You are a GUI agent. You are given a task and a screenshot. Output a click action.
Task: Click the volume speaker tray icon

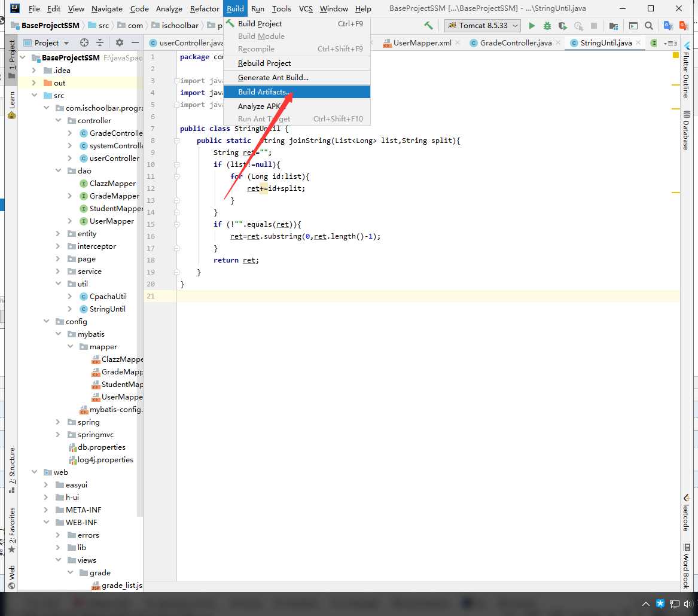point(688,604)
